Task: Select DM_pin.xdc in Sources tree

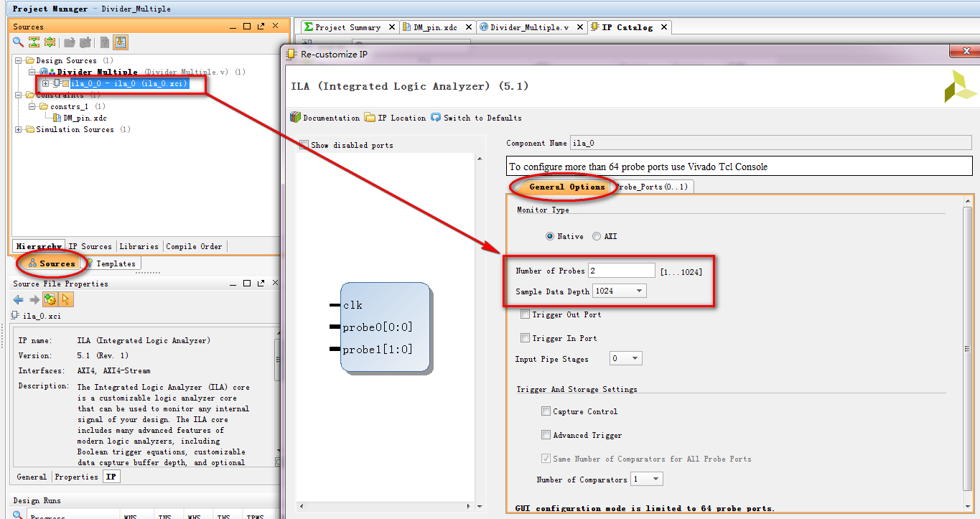Action: point(85,118)
